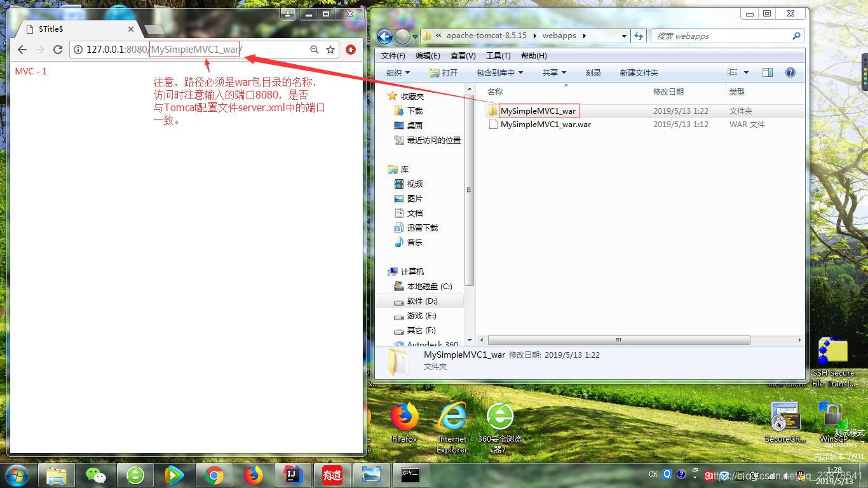
Task: Bookmark this page with the star icon
Action: [x=330, y=50]
